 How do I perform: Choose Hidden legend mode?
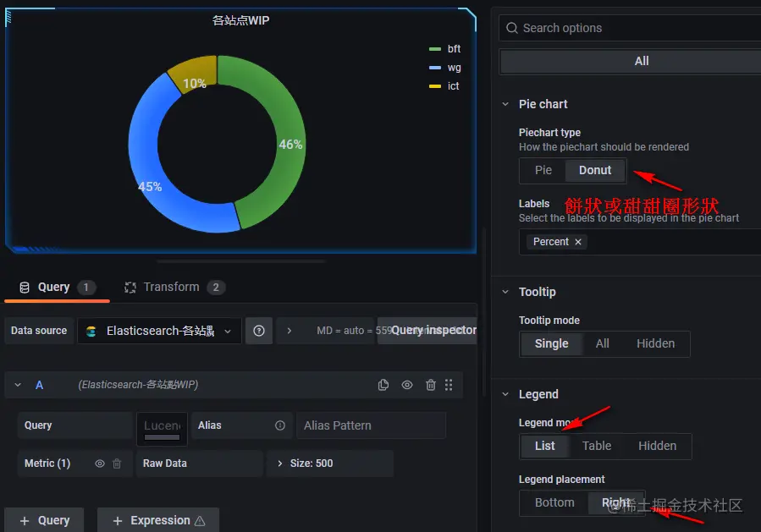click(657, 447)
